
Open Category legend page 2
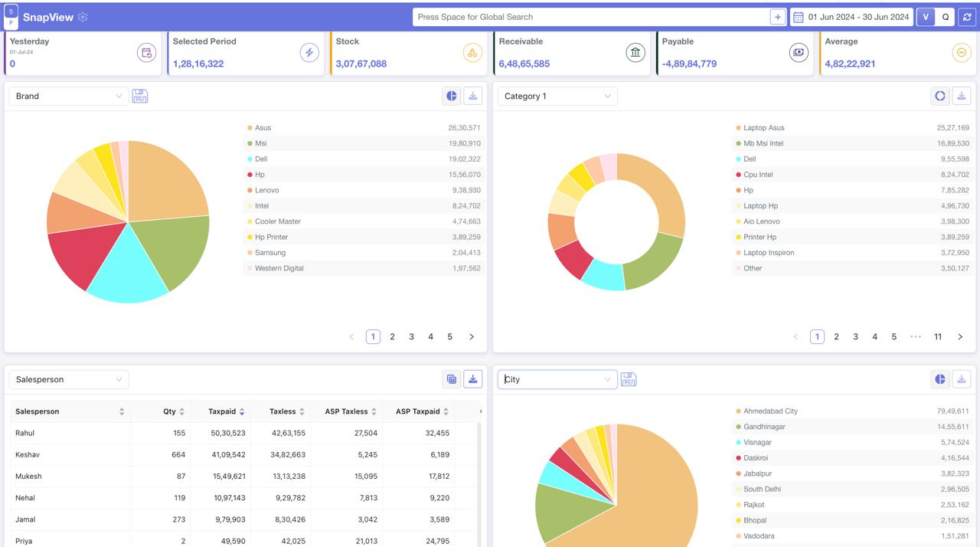tap(836, 336)
